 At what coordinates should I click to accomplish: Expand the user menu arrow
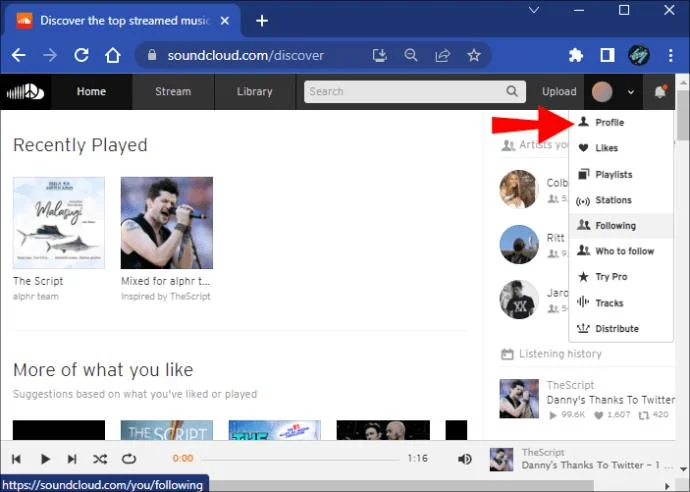click(x=631, y=92)
